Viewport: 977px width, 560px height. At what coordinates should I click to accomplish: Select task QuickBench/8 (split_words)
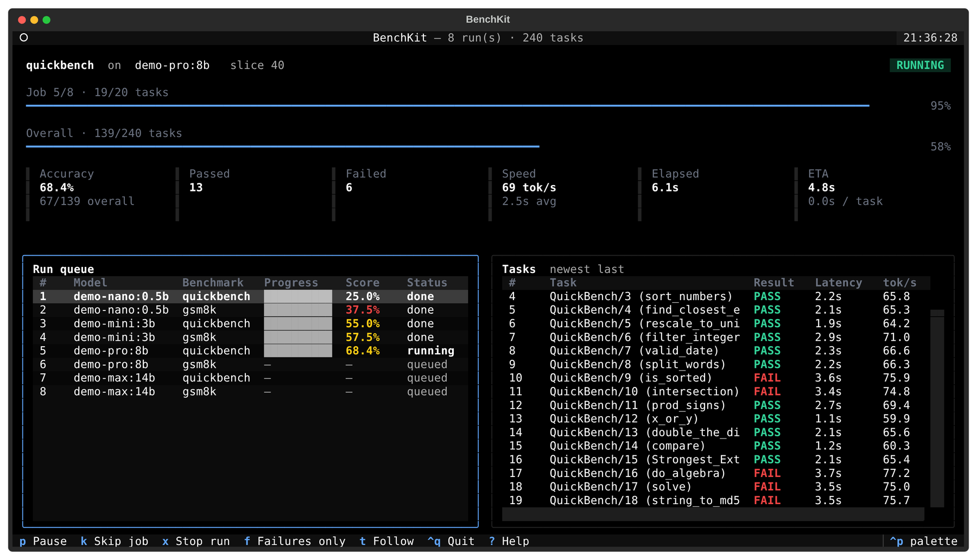pyautogui.click(x=716, y=365)
